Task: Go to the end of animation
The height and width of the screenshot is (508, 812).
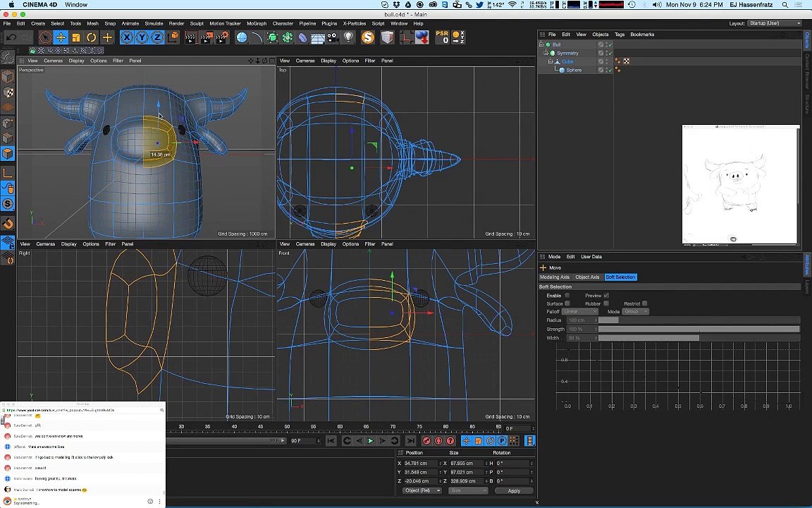Action: point(410,440)
